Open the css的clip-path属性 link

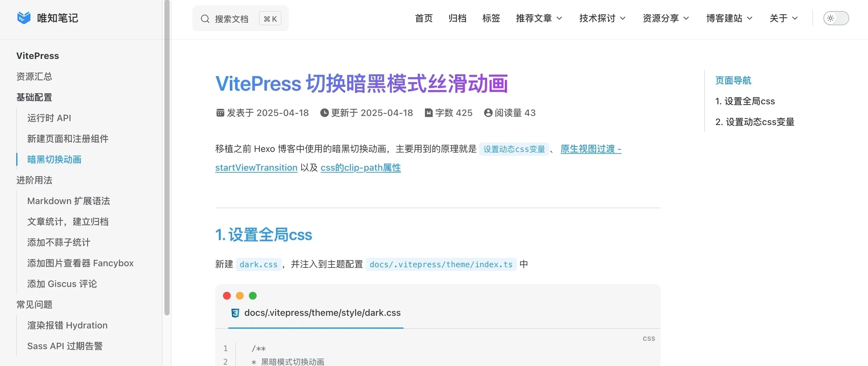click(x=361, y=168)
